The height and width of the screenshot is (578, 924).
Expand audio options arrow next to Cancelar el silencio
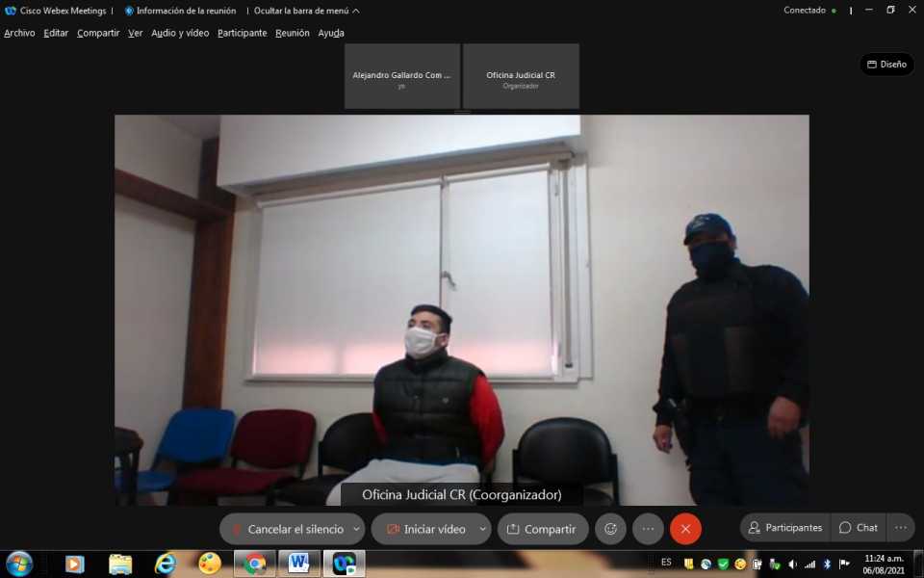pos(356,529)
